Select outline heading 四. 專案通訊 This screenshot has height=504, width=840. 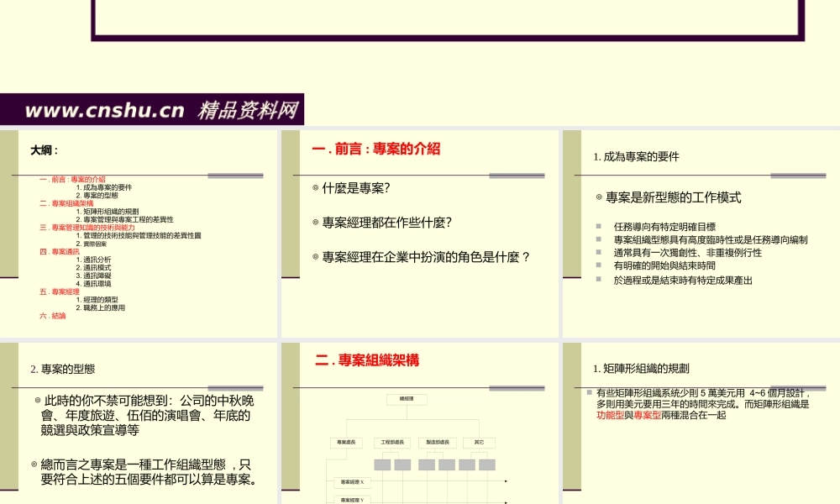tap(60, 252)
